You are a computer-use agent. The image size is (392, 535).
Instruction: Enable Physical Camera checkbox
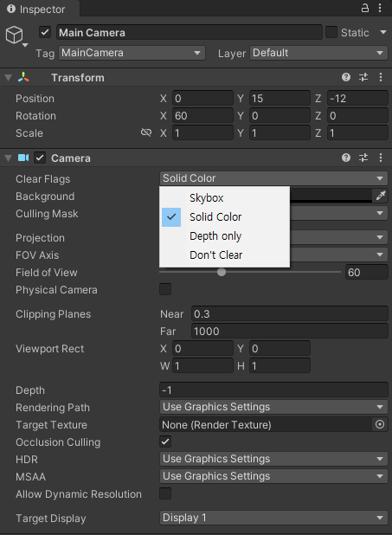tap(165, 289)
